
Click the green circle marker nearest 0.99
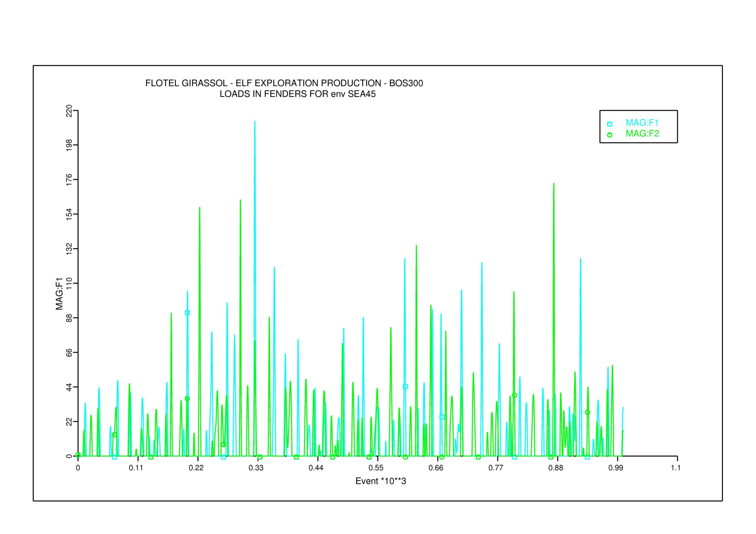[x=587, y=412]
